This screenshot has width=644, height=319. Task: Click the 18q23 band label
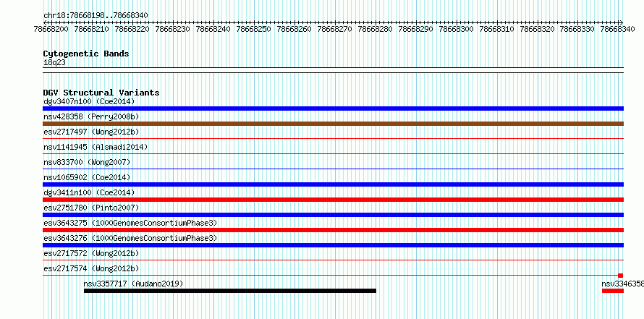[54, 62]
